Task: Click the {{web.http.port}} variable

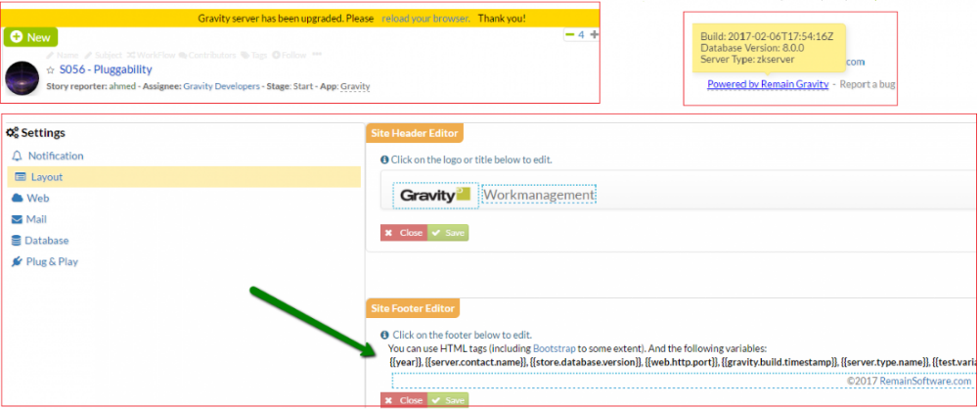Action: point(681,361)
